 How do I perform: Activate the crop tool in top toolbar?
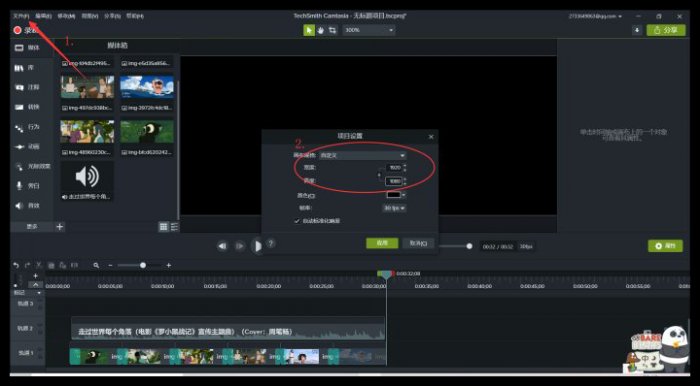pos(333,30)
